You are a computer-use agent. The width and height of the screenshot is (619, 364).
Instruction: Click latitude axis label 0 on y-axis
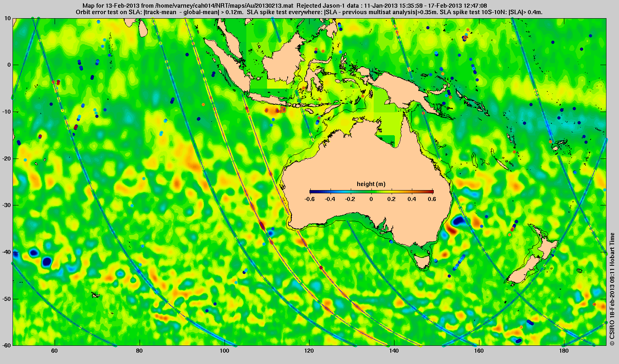tap(10, 65)
